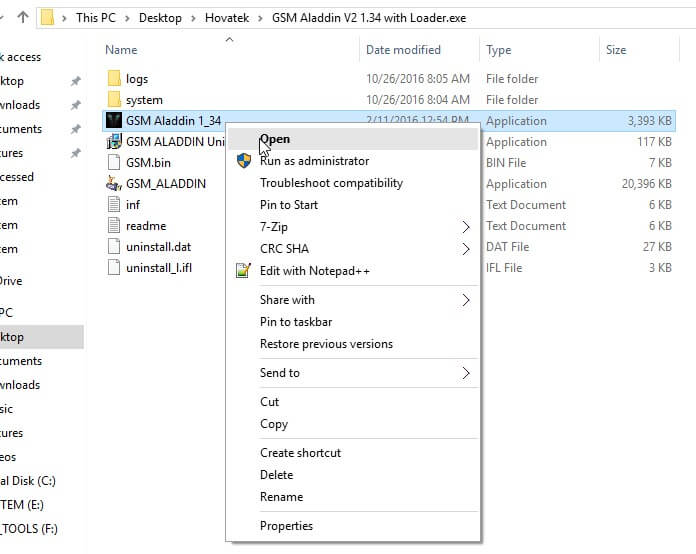Open Properties from the context menu
Viewport: 696px width, 554px height.
pyautogui.click(x=353, y=526)
